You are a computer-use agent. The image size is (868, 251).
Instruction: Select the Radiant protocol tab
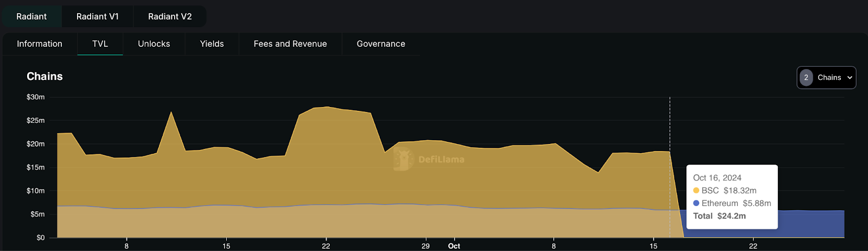pos(31,16)
